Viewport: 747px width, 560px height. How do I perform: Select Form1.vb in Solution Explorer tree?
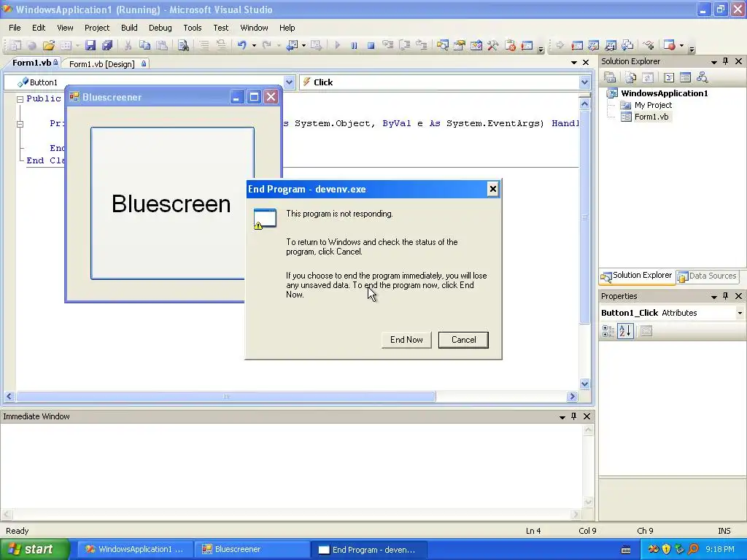point(651,117)
